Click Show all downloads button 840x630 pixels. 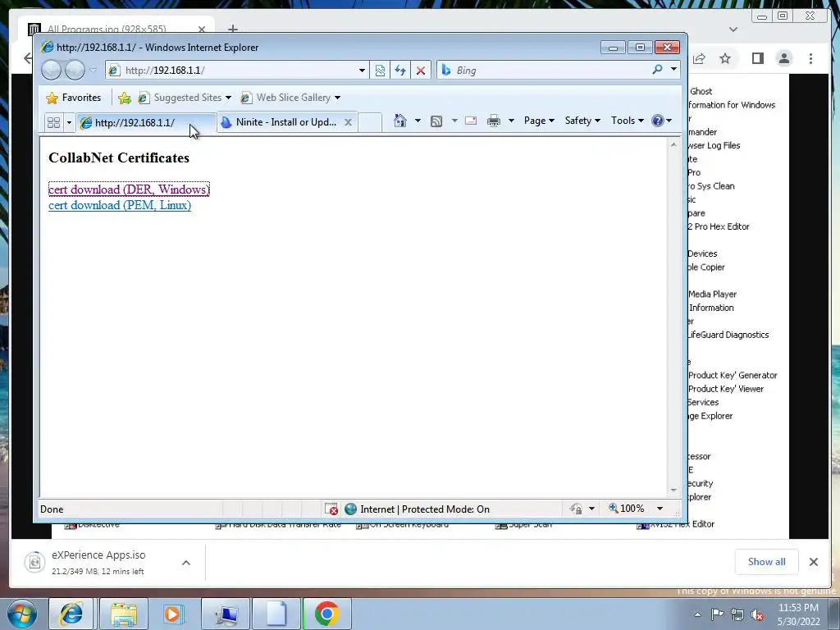767,562
